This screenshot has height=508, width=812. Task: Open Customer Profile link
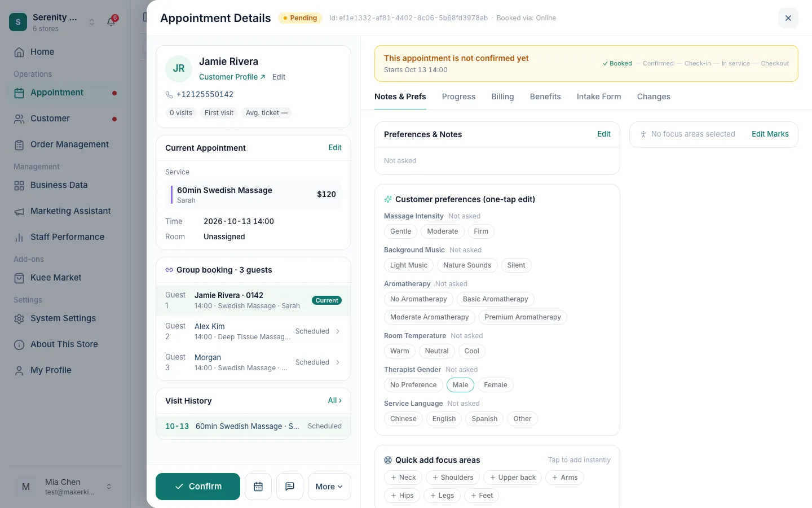(x=232, y=77)
